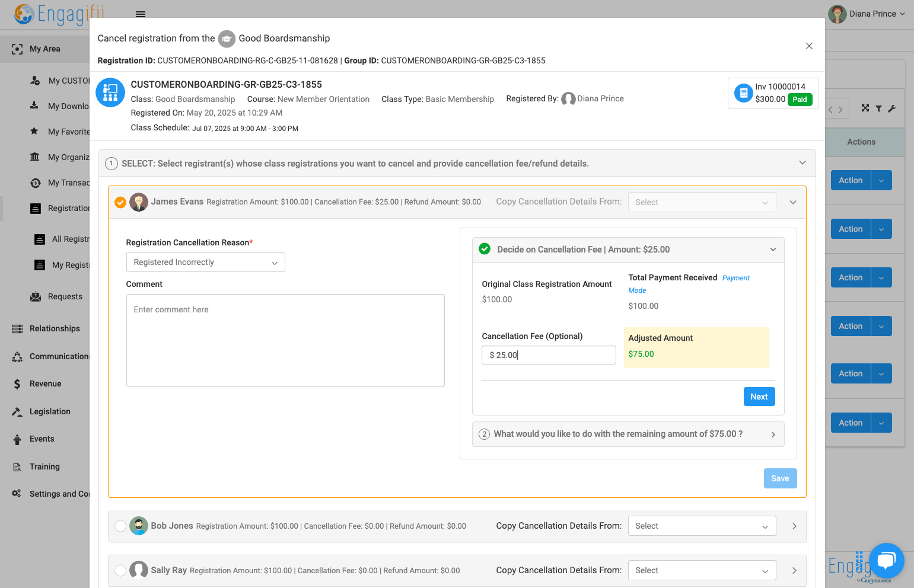This screenshot has height=588, width=914.
Task: Click the Good Boardsmanship graduation cap icon
Action: [227, 39]
